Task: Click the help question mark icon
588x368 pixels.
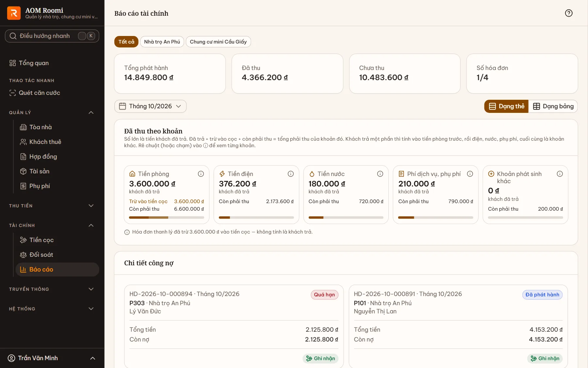Action: (569, 13)
